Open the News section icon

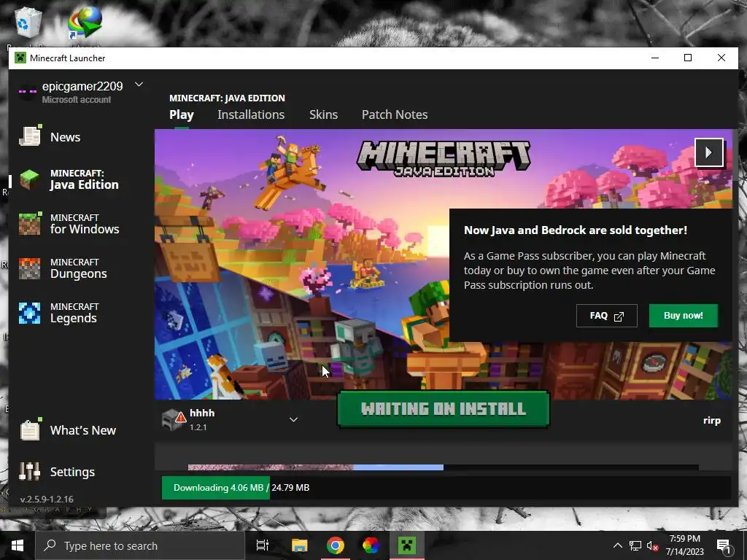[x=29, y=136]
